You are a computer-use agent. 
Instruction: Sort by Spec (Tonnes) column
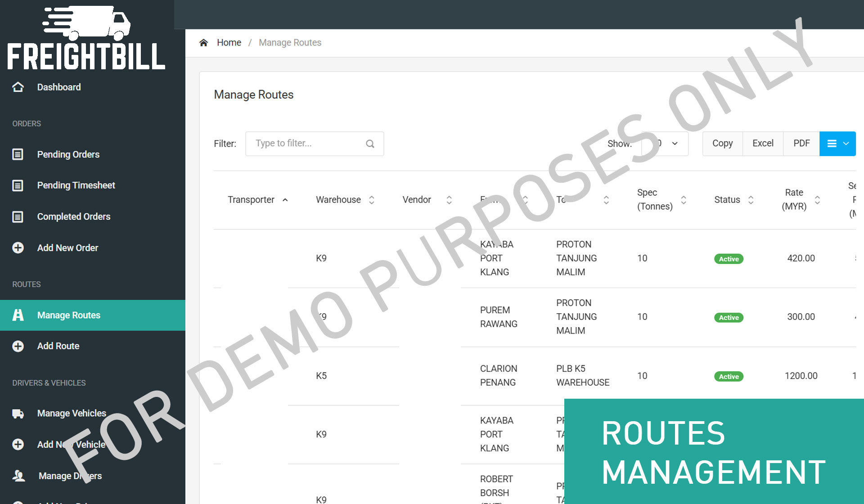coord(661,200)
